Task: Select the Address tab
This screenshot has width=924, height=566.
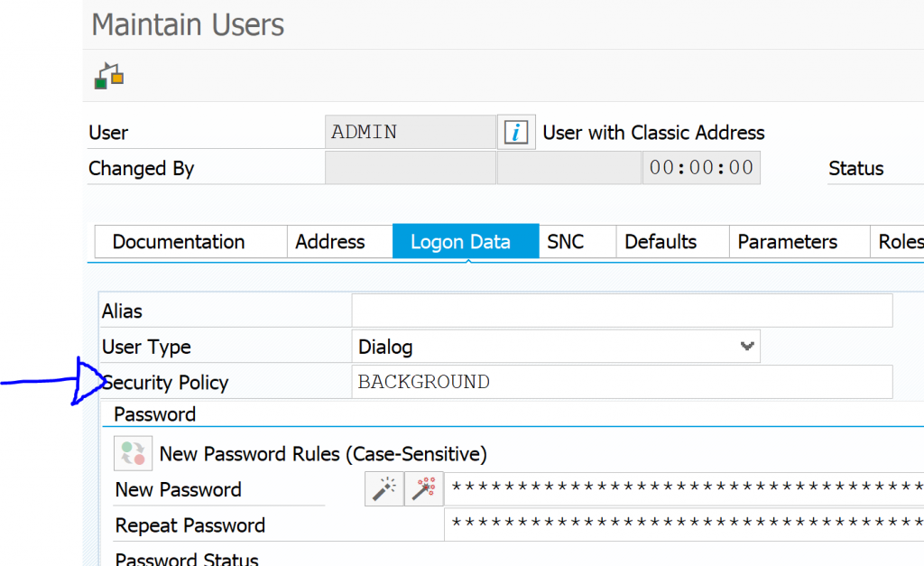Action: point(338,241)
